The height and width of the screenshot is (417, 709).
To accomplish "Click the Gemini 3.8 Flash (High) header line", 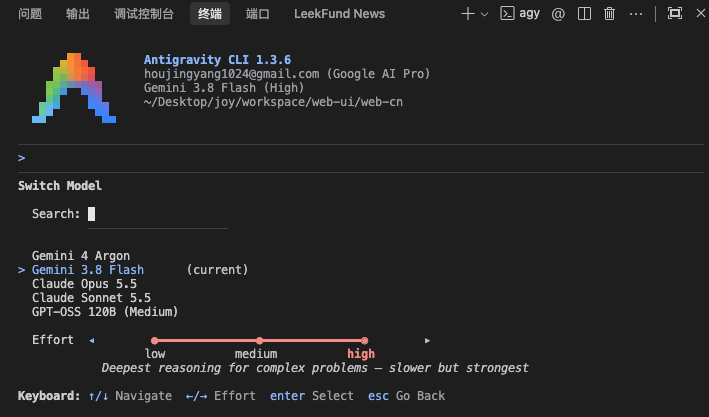I will click(224, 88).
